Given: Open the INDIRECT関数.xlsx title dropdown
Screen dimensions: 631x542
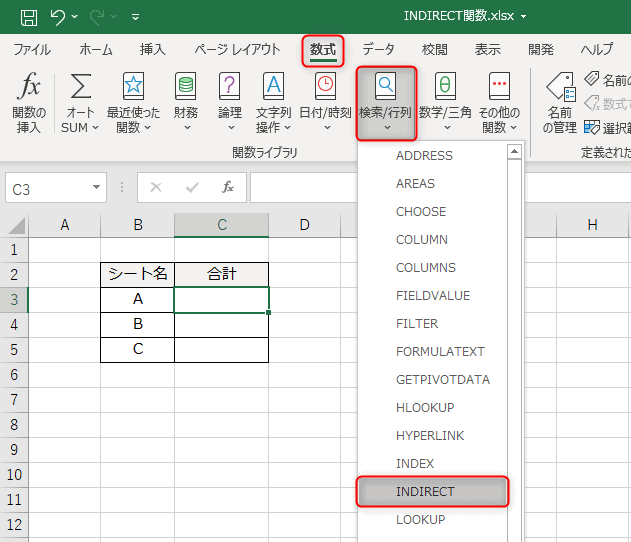Looking at the screenshot, I should pyautogui.click(x=524, y=17).
